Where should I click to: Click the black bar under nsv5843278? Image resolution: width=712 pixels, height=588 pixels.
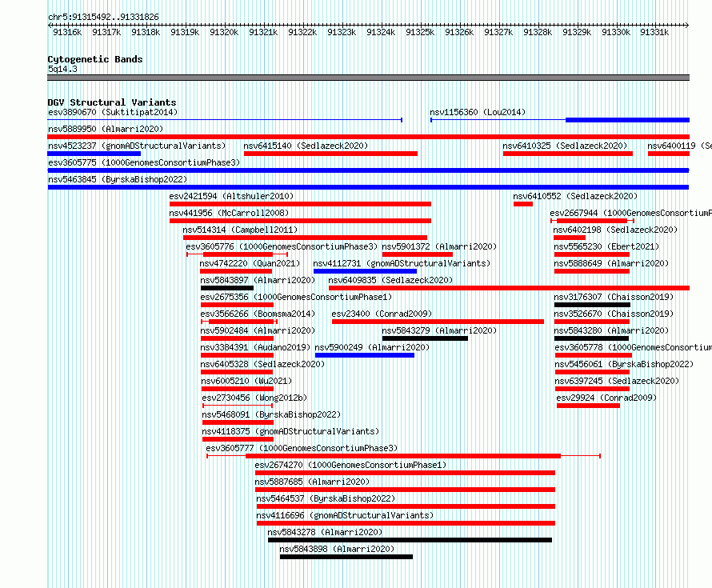(x=410, y=540)
